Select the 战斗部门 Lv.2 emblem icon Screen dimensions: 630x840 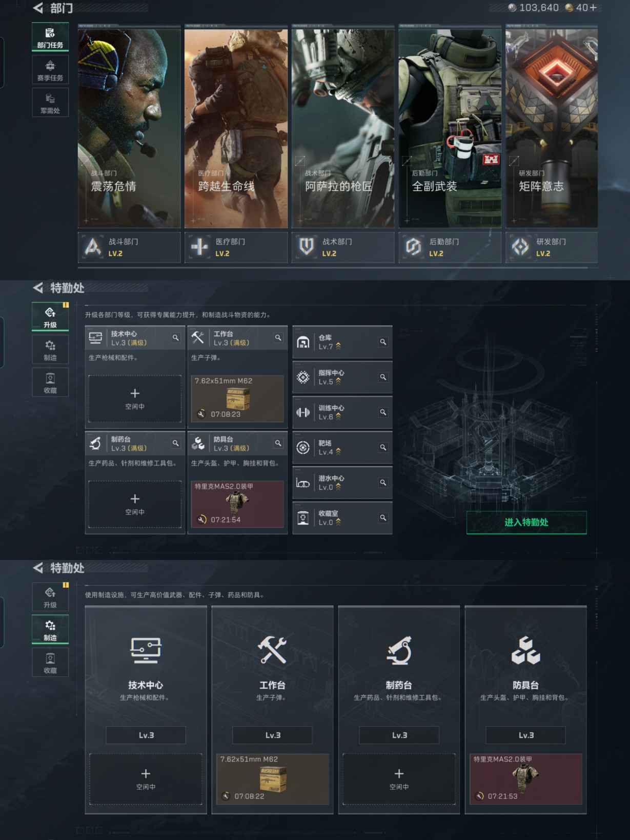coord(93,247)
